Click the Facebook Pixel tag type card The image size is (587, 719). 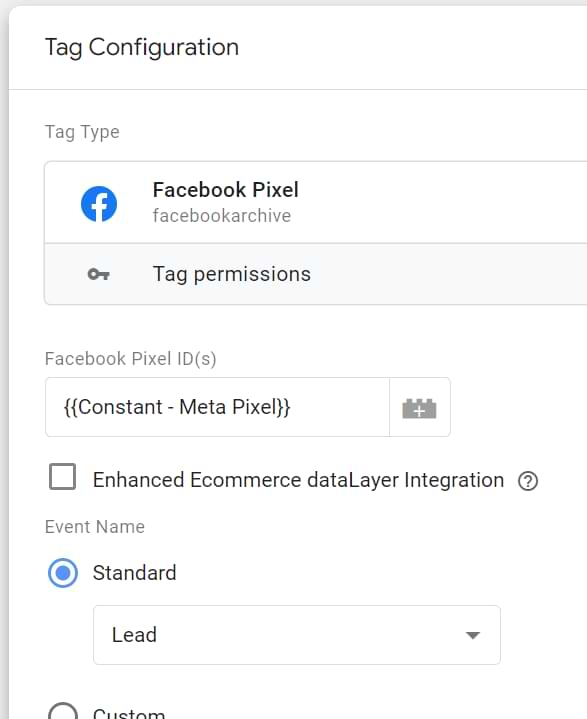316,202
